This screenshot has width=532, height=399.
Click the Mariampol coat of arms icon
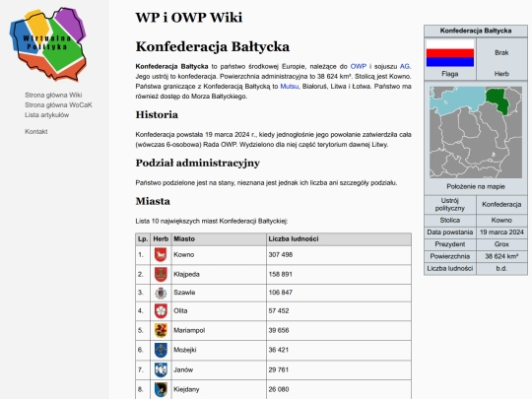pyautogui.click(x=161, y=330)
